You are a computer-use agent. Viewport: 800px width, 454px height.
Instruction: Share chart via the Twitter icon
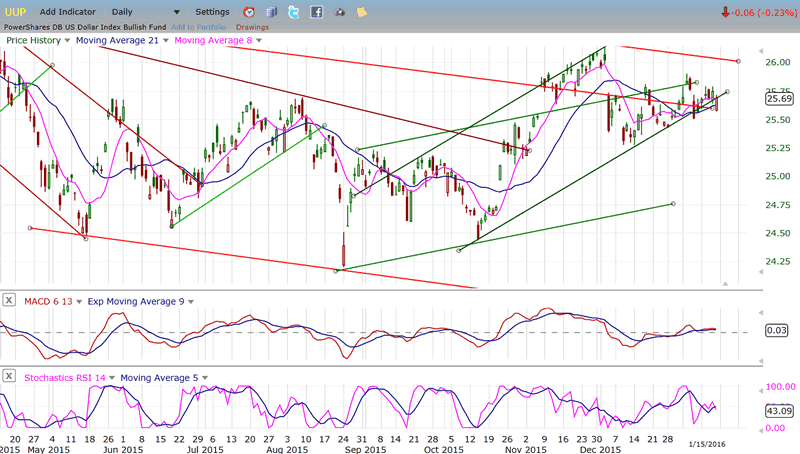tap(294, 12)
